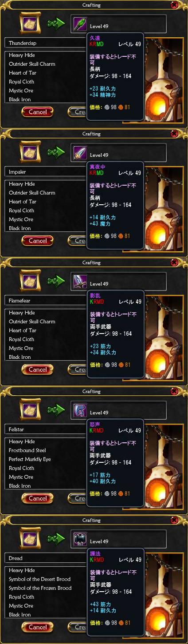Image resolution: width=188 pixels, height=644 pixels.
Task: Click the dagger-shaped Impaler result icon
Action: [80, 152]
